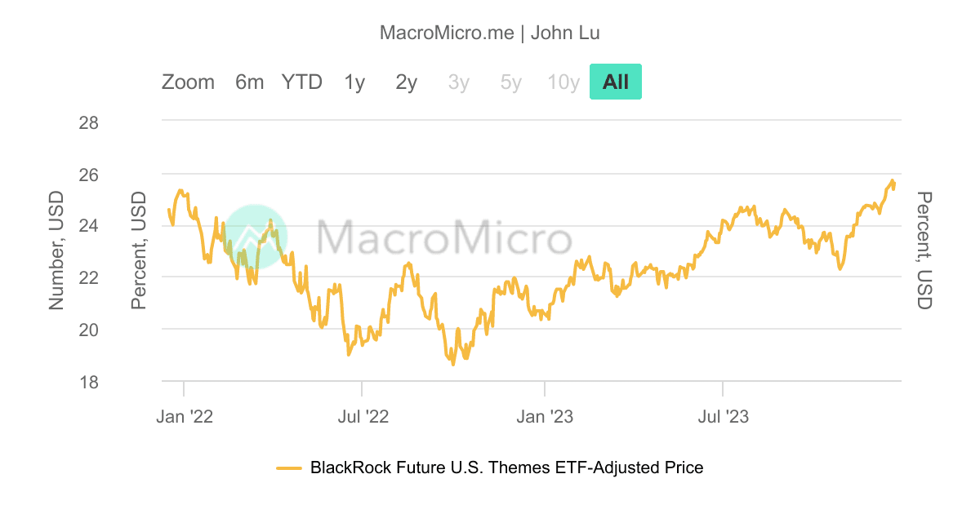Viewport: 980px width, 514px height.
Task: Select the All zoom range button
Action: click(x=616, y=82)
